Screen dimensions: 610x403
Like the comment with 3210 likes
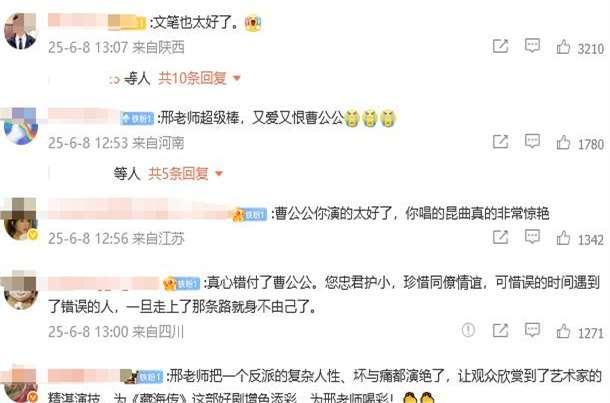[563, 47]
